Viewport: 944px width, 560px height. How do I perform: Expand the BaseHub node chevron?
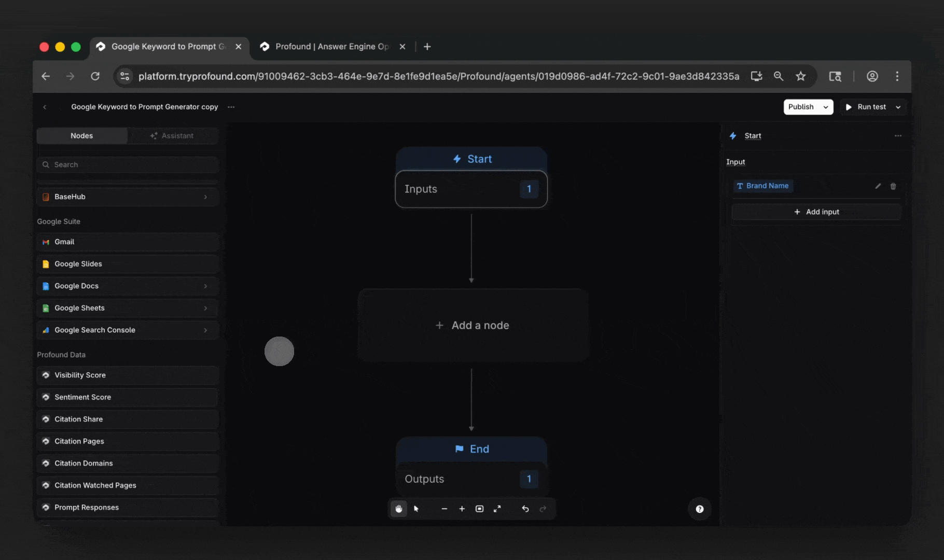(x=205, y=197)
